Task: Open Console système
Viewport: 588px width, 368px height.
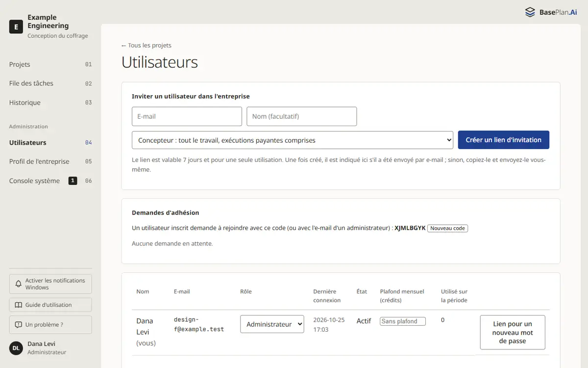Action: click(x=50, y=181)
